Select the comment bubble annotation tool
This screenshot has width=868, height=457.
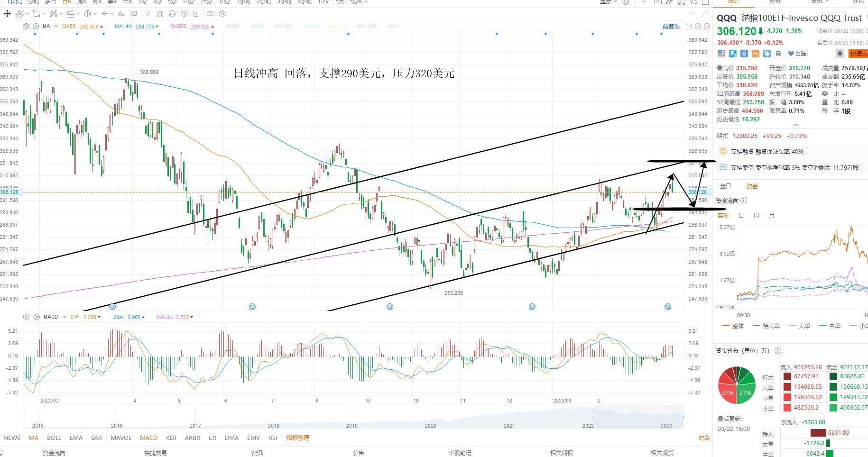134,14
